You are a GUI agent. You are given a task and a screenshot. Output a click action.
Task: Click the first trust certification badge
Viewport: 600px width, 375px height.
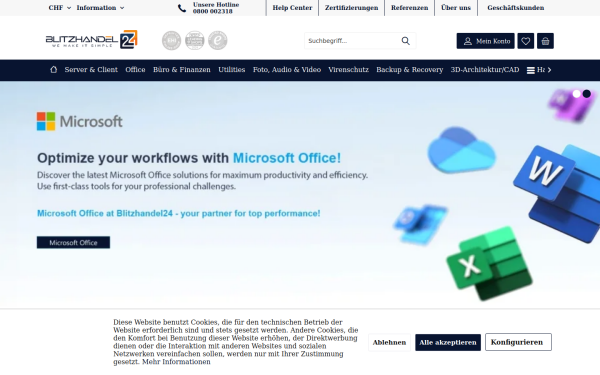(171, 41)
